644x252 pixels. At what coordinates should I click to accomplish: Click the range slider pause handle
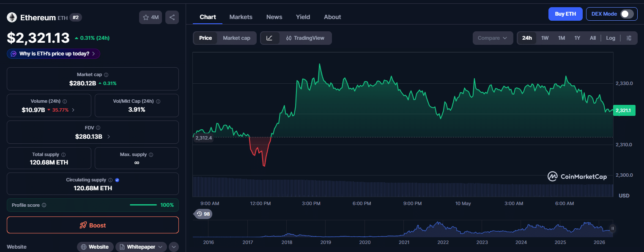pyautogui.click(x=613, y=229)
